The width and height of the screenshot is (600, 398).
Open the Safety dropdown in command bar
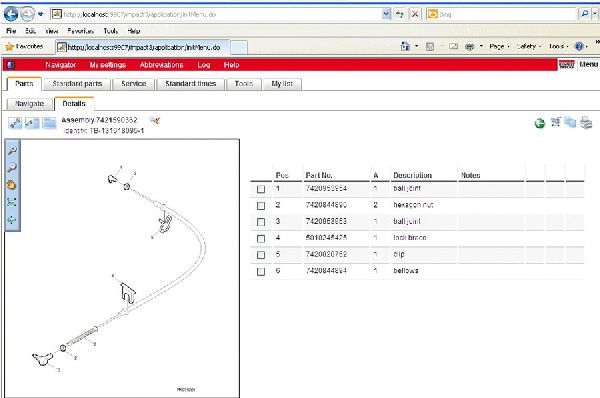pyautogui.click(x=528, y=46)
